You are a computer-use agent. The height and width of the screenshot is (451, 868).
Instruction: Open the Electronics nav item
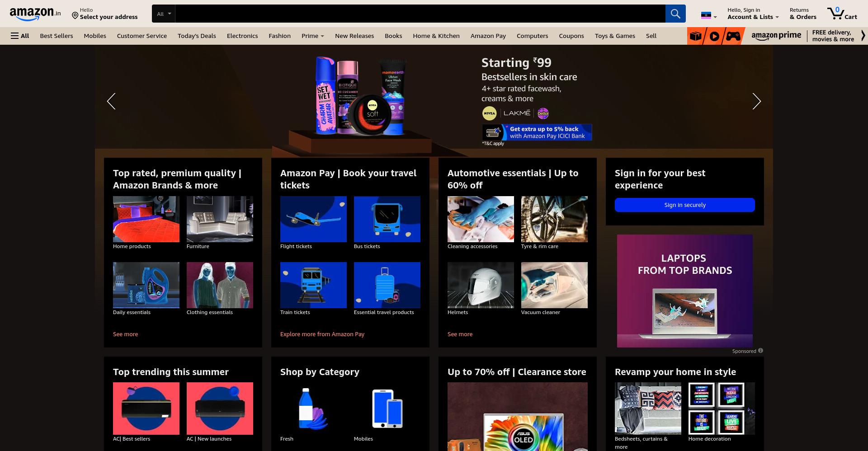point(242,36)
